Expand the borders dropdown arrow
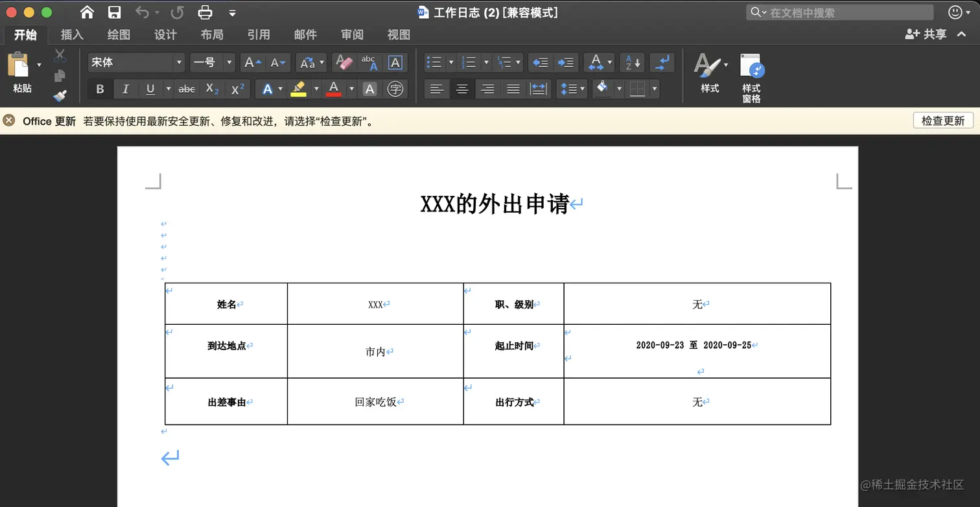The height and width of the screenshot is (507, 980). (655, 89)
